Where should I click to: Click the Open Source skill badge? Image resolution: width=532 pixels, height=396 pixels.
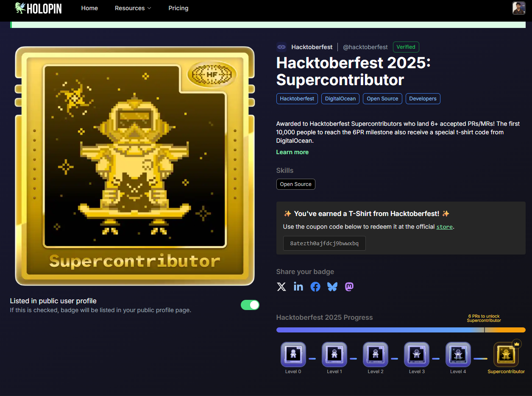[x=295, y=184]
